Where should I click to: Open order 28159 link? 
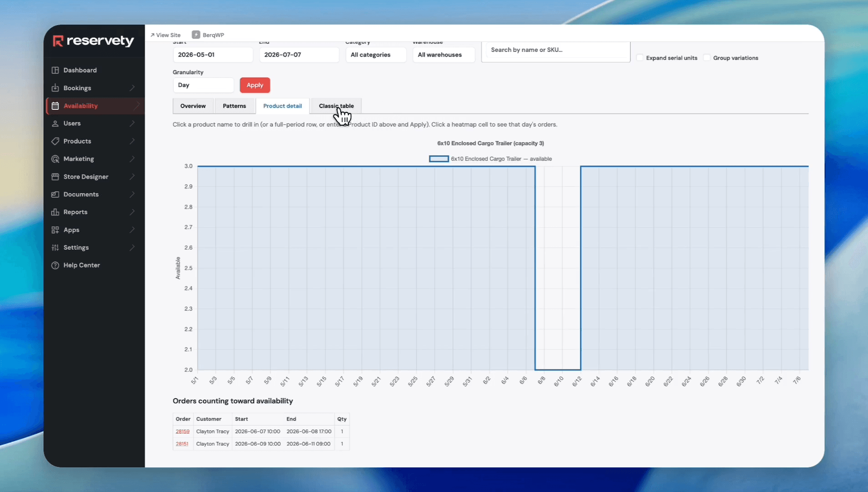(183, 431)
